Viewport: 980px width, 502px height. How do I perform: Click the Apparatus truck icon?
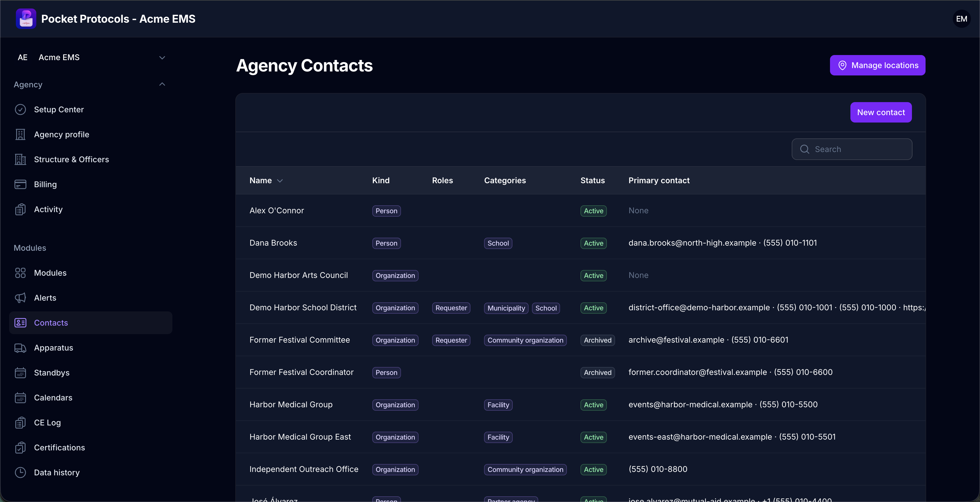(20, 347)
